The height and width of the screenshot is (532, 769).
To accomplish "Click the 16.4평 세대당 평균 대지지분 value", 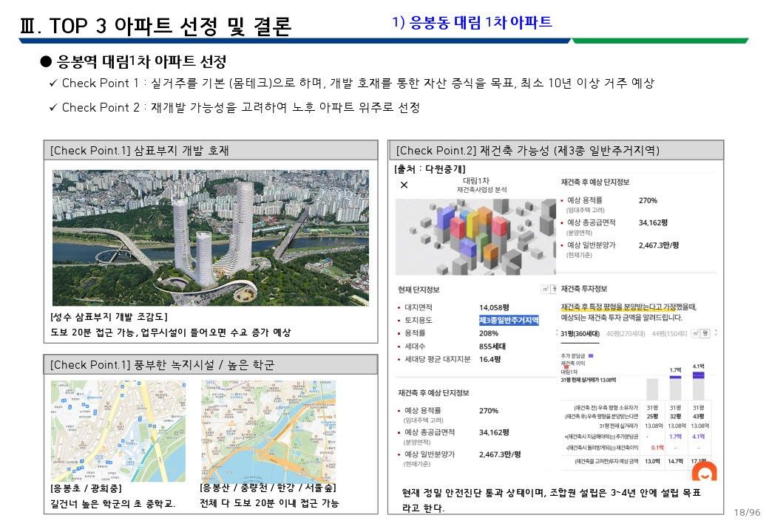I will [490, 359].
